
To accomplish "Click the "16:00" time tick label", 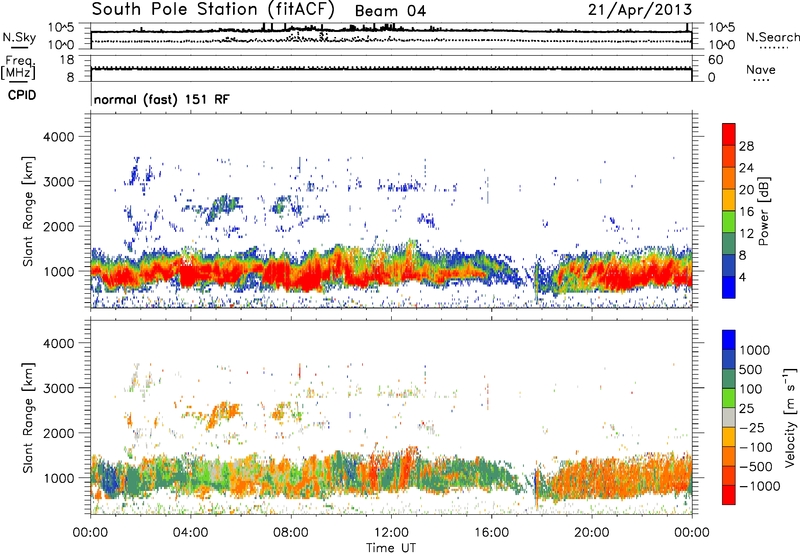I will click(x=491, y=533).
